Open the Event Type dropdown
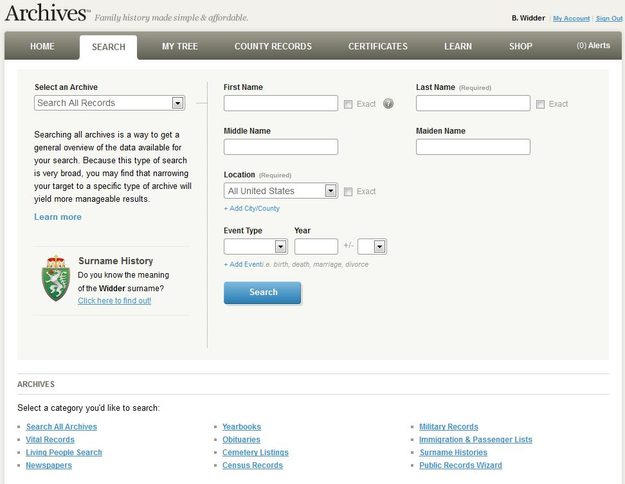625x484 pixels. point(256,246)
